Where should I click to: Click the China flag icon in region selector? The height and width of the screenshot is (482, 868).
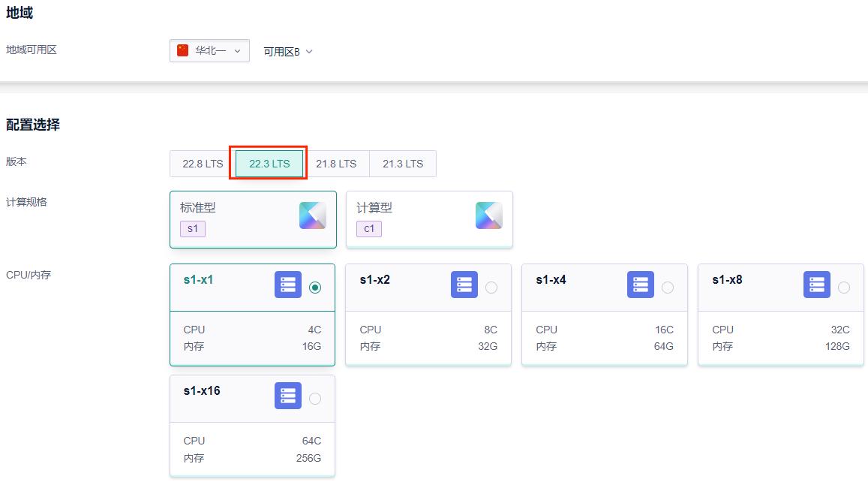[x=182, y=50]
